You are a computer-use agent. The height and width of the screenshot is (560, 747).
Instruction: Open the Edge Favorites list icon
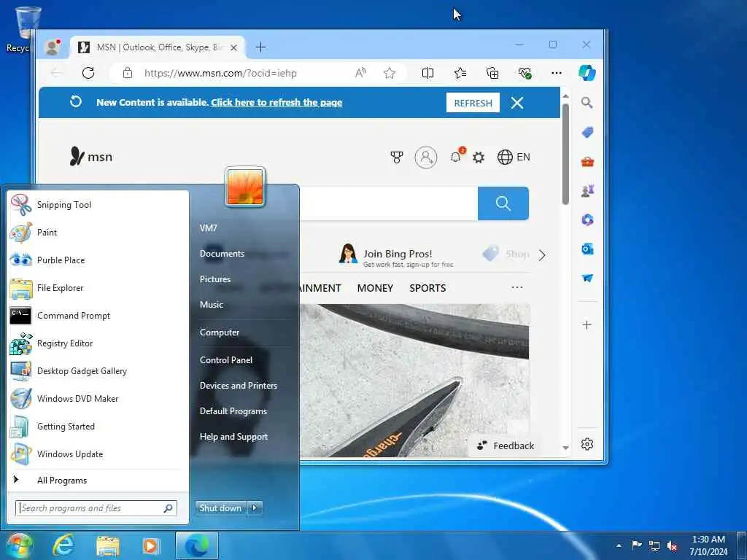(x=460, y=73)
